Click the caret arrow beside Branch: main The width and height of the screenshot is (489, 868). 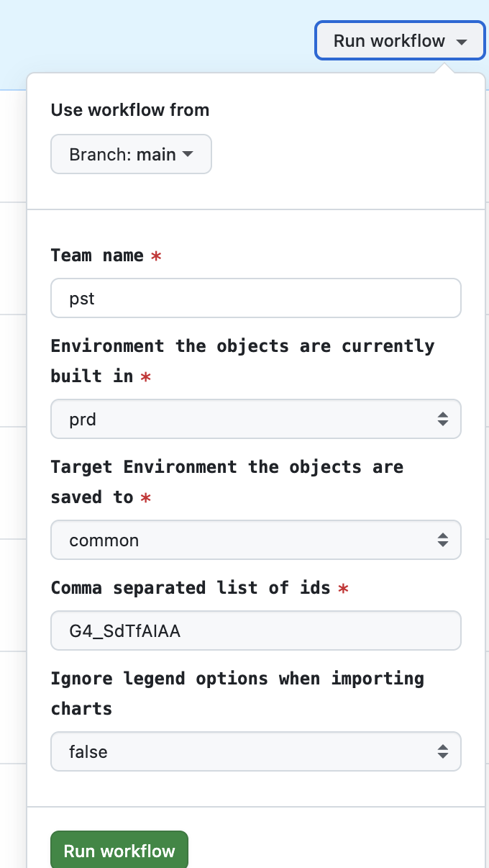[188, 154]
